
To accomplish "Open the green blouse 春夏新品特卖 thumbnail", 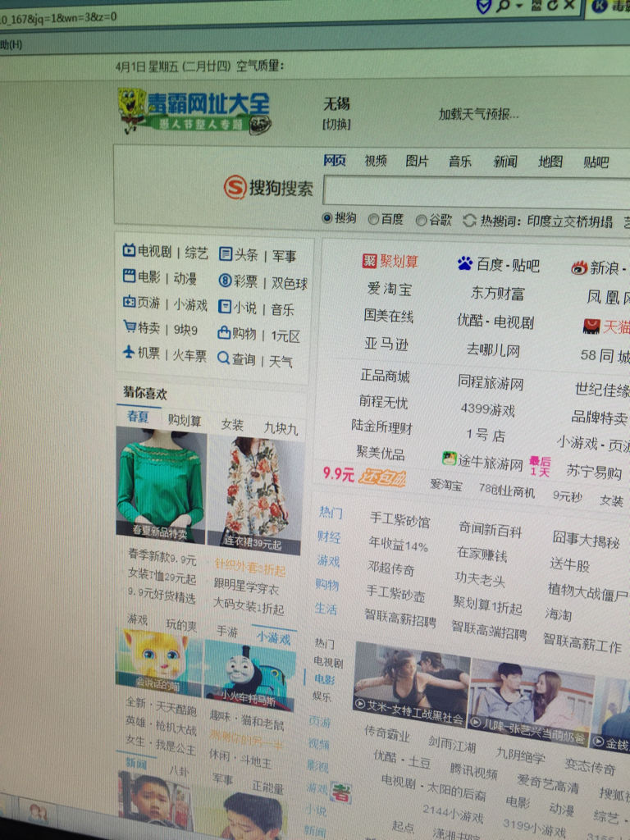I will (161, 484).
